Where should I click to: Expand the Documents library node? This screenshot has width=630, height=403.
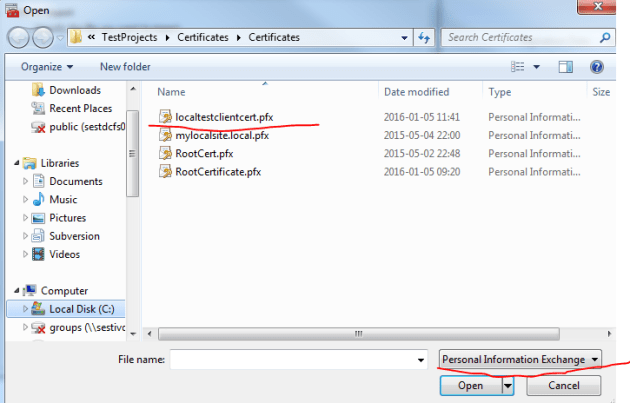(25, 181)
